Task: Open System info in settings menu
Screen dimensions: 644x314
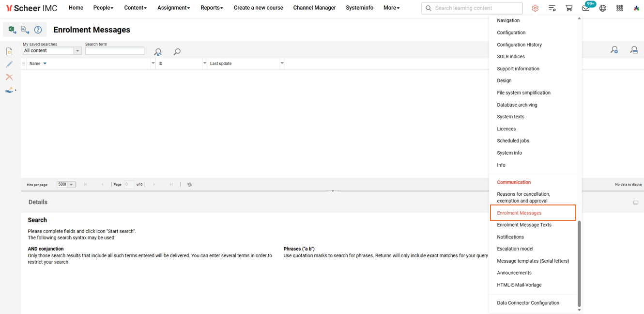Action: coord(509,153)
